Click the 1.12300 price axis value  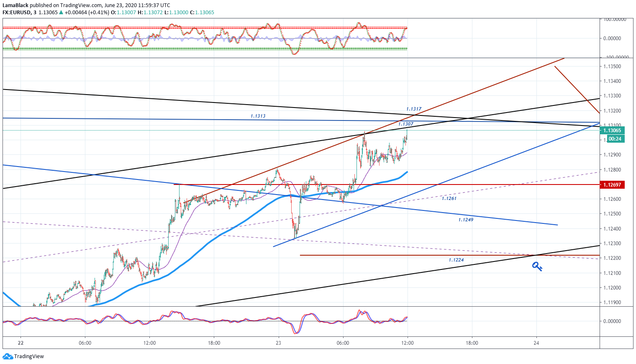(612, 244)
